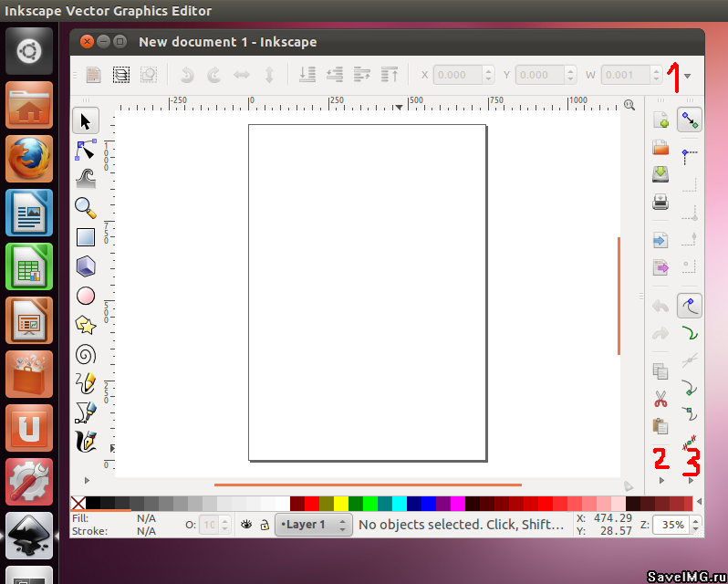The width and height of the screenshot is (728, 584).
Task: Expand the top toolbar overflow arrow
Action: [x=688, y=76]
